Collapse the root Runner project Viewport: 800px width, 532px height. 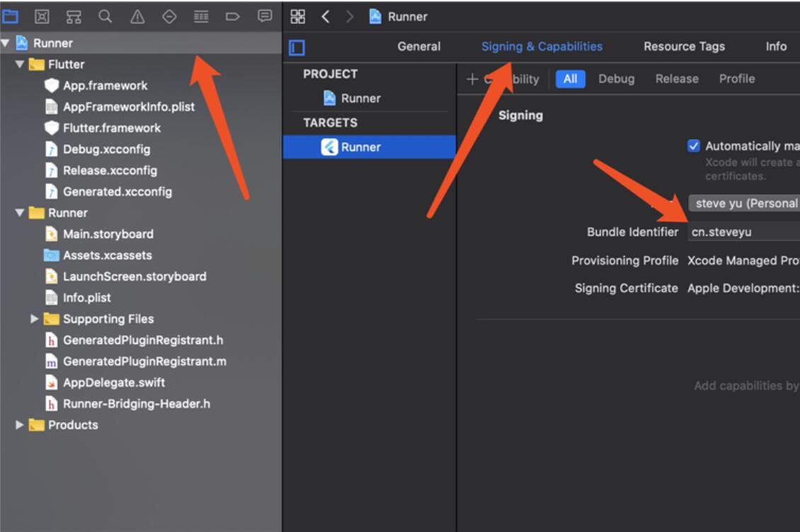coord(6,43)
